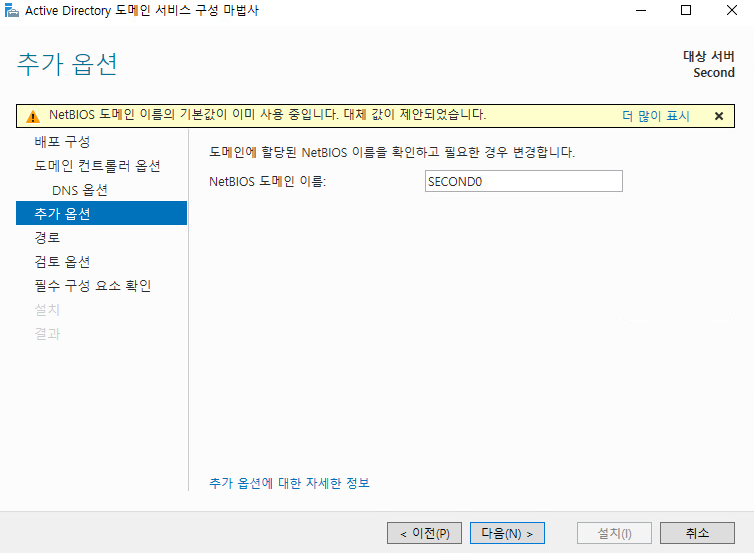
Task: Jump to the '경로' step
Action: (x=47, y=238)
